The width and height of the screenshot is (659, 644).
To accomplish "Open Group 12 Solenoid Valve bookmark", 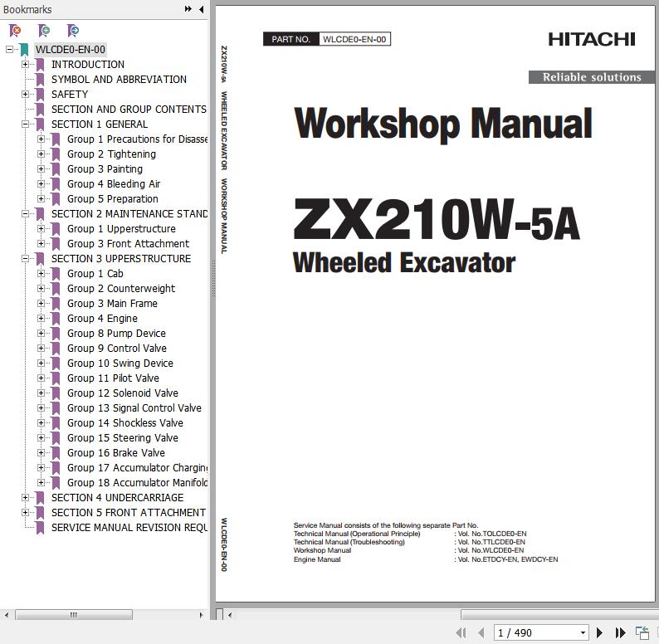I will pos(122,393).
